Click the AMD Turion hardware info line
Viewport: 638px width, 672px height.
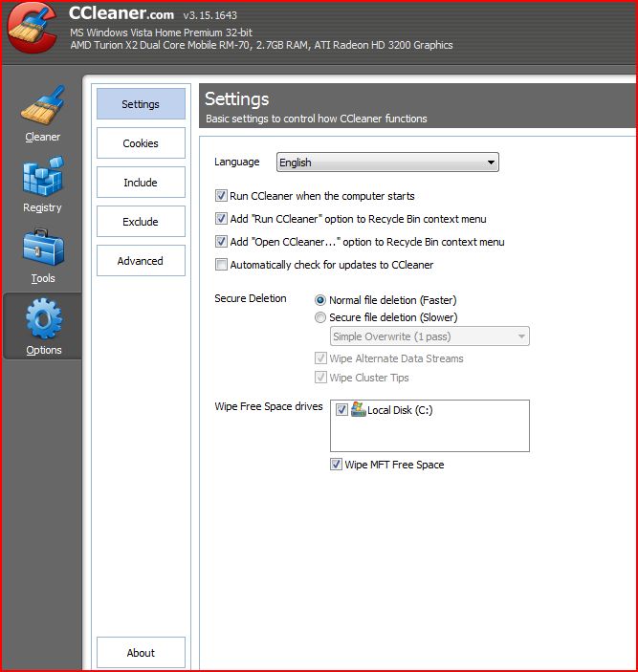(261, 45)
